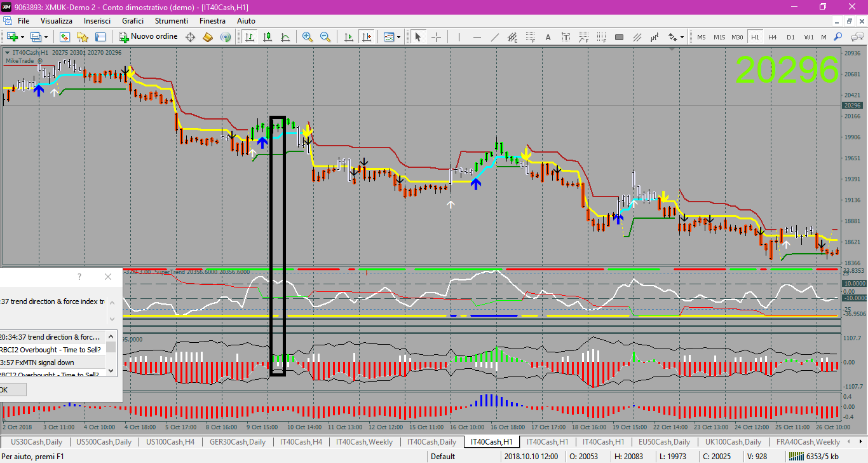The width and height of the screenshot is (868, 463).
Task: Switch to EU50Cash,Daily chart tab
Action: pos(664,441)
